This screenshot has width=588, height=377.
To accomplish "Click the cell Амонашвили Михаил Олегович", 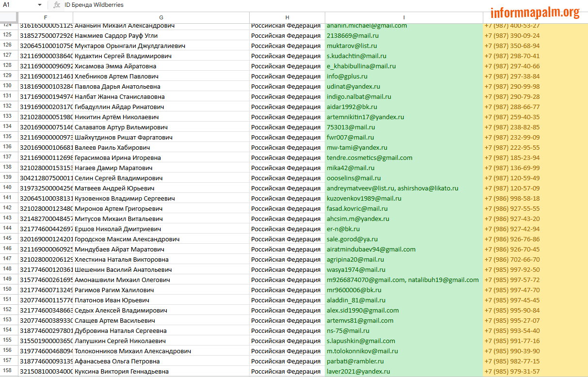I will (161, 280).
